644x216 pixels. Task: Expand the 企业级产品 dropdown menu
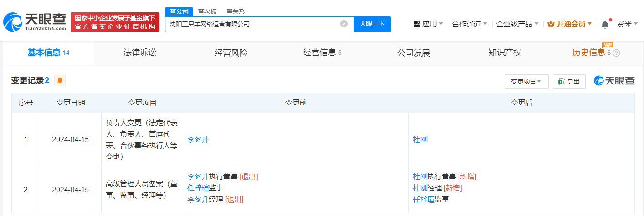point(517,24)
